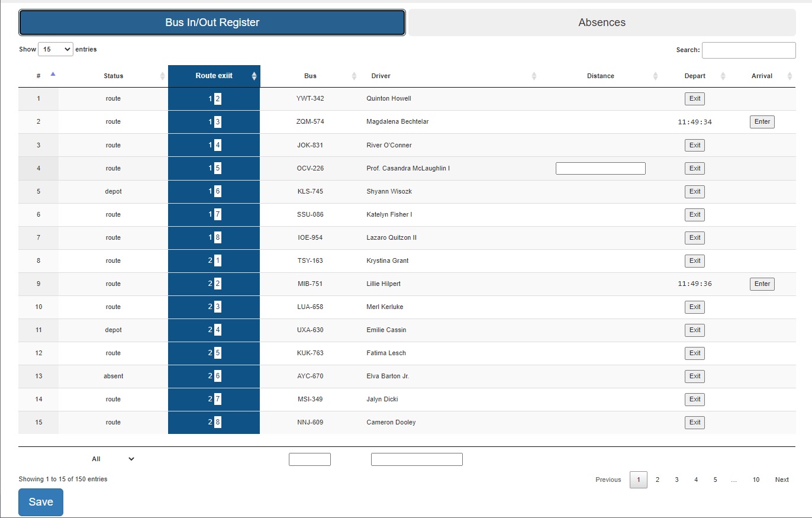Sort by the Bus column arrows
The height and width of the screenshot is (518, 812).
(x=355, y=76)
